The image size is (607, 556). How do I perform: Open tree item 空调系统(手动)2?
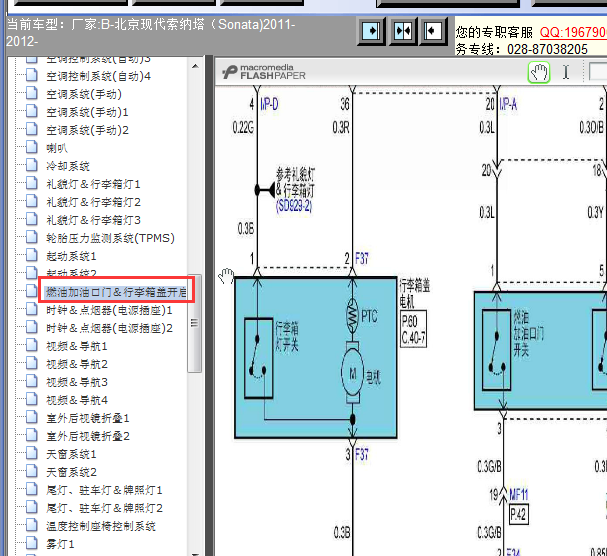tap(87, 130)
